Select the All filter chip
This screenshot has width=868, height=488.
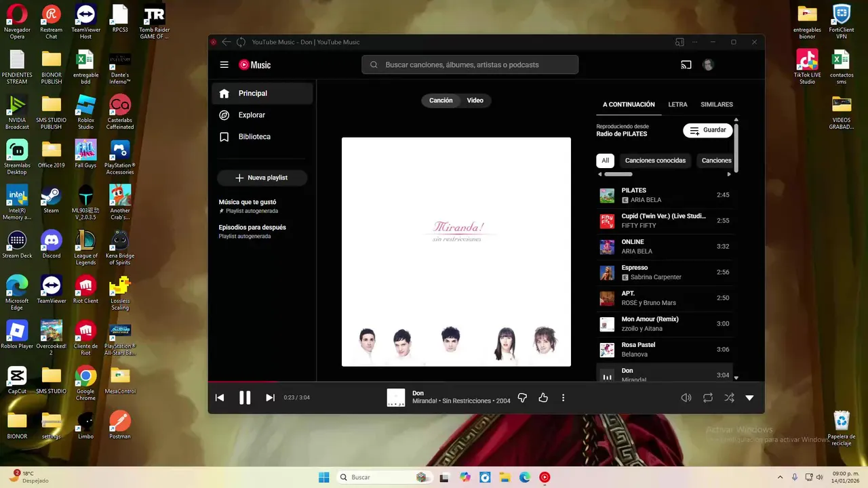coord(606,161)
